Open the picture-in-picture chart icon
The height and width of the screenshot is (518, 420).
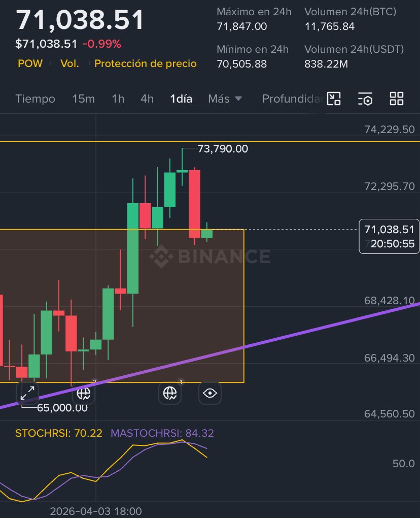tap(334, 99)
